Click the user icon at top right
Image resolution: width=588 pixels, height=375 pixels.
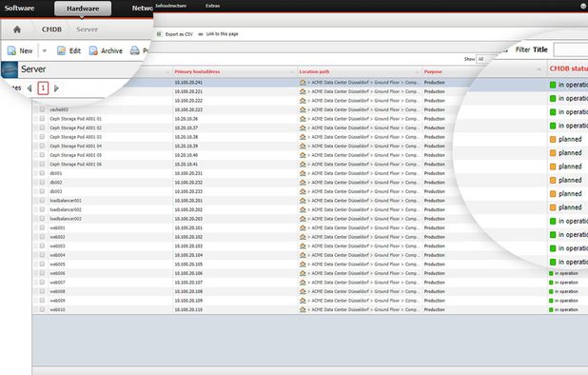[x=584, y=6]
